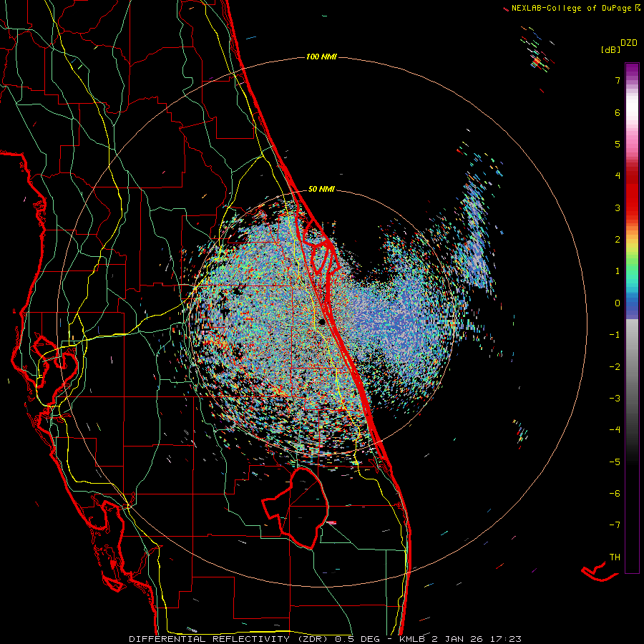Image resolution: width=644 pixels, height=644 pixels.
Task: Click the 3 value on the color scale
Action: pyautogui.click(x=618, y=208)
